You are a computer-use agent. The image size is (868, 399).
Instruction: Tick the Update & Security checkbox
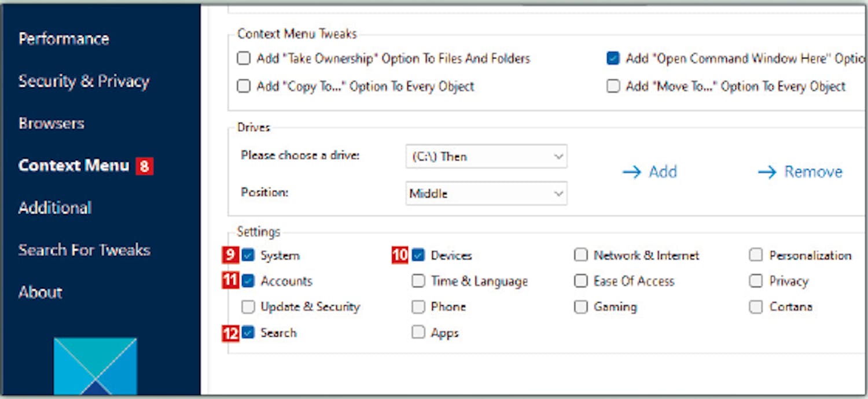click(248, 306)
